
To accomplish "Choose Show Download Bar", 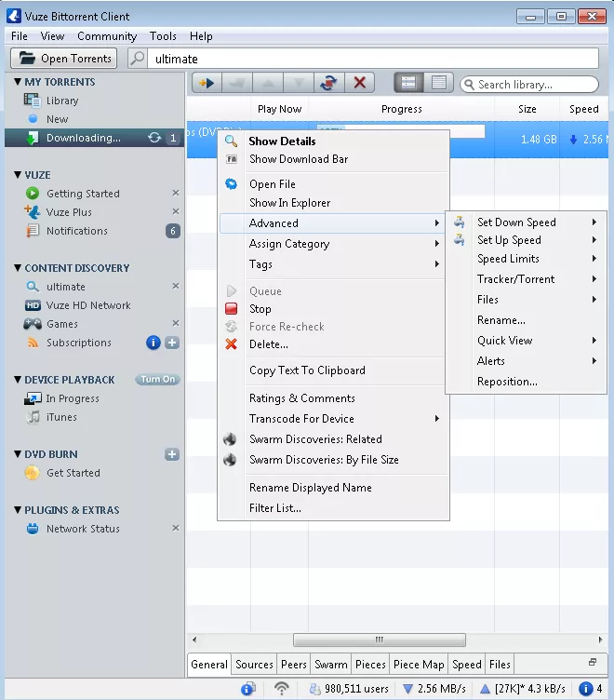I will [x=333, y=159].
